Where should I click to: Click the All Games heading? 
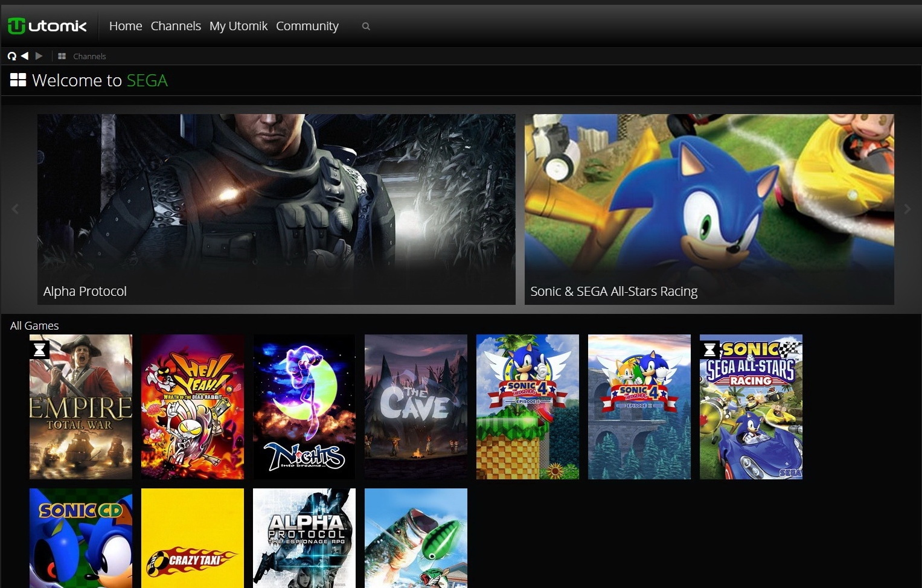point(34,325)
